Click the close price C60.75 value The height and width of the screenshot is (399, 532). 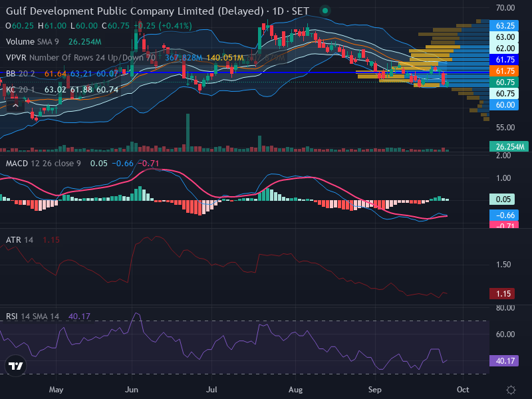116,26
